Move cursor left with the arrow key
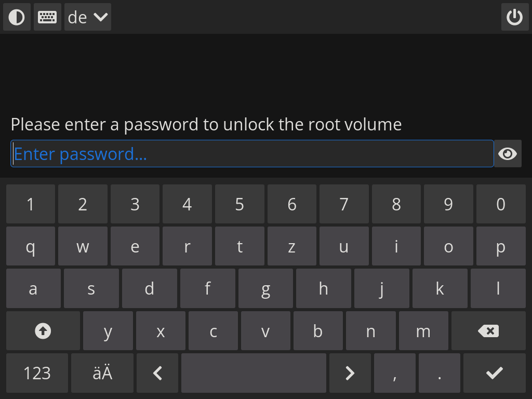532x399 pixels. point(157,373)
